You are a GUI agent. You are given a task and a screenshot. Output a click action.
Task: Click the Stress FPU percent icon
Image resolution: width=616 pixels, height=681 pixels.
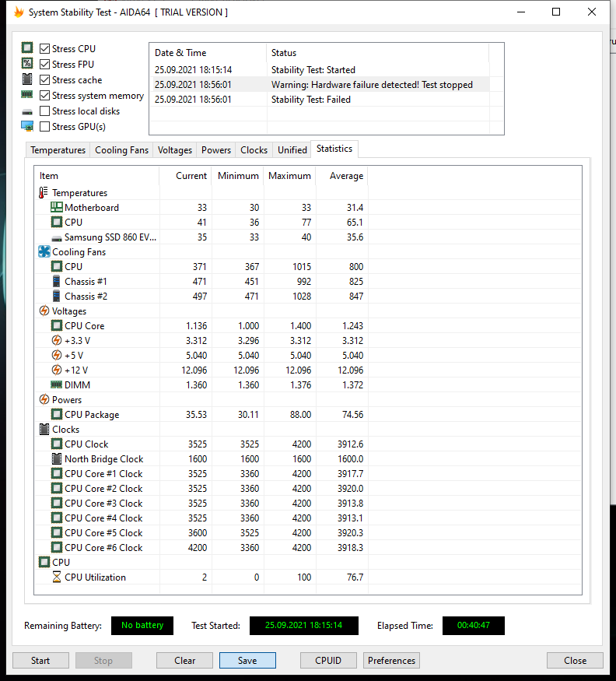27,63
